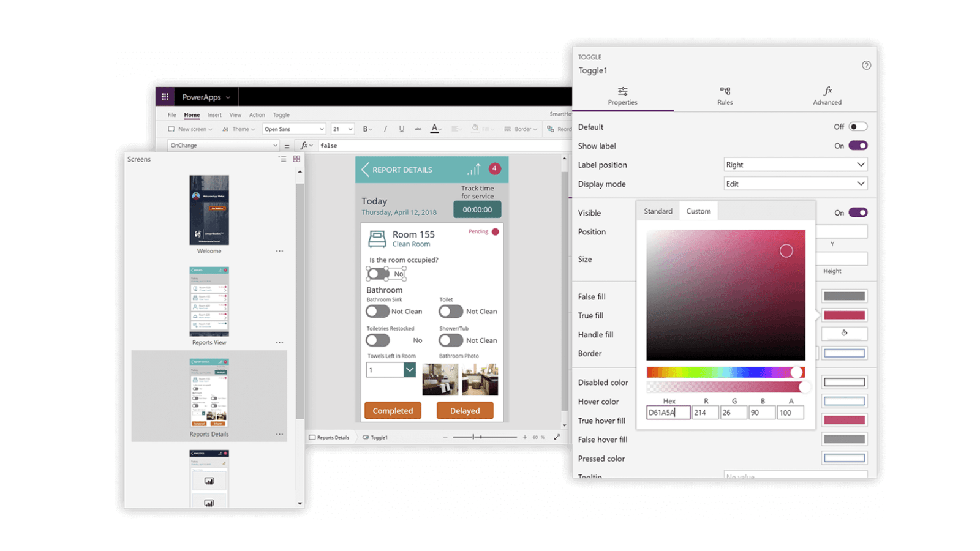The width and height of the screenshot is (980, 551).
Task: Open more options for Reports View screen
Action: pyautogui.click(x=279, y=343)
